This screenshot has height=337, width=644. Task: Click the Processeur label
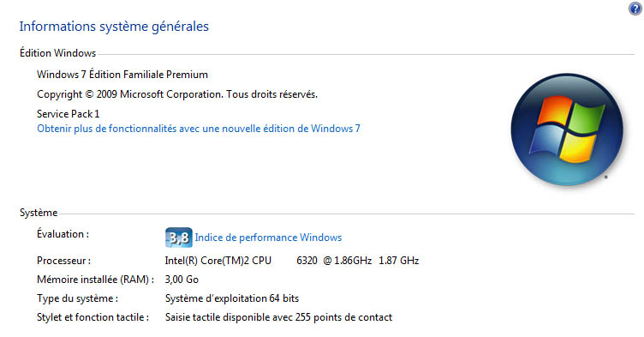tap(63, 261)
